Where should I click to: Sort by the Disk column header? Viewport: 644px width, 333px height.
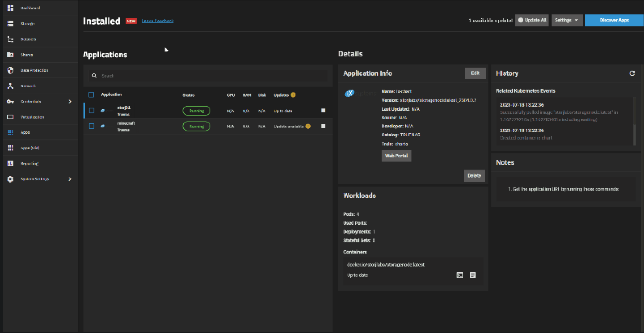pos(262,95)
